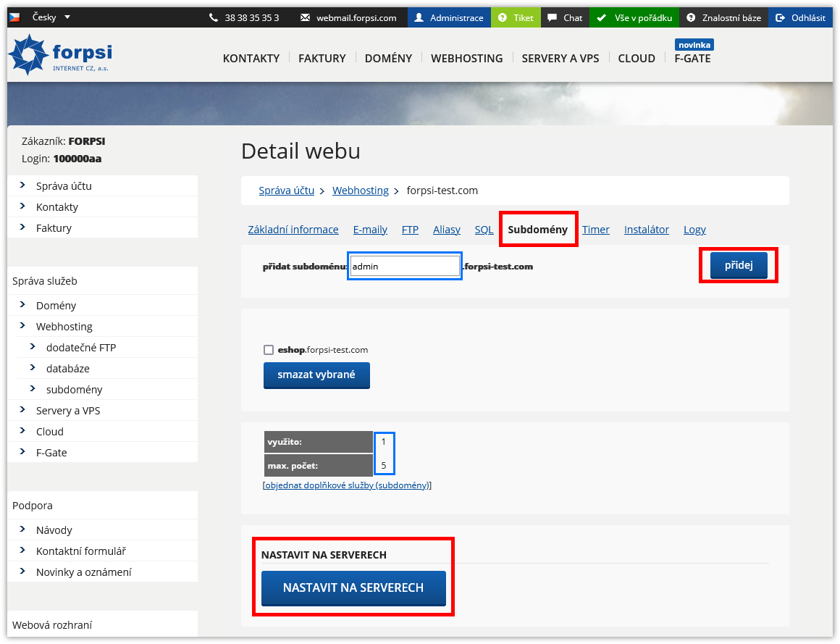The width and height of the screenshot is (840, 644).
Task: Click the arrow icon next to dodatečné FTP
Action: click(33, 346)
